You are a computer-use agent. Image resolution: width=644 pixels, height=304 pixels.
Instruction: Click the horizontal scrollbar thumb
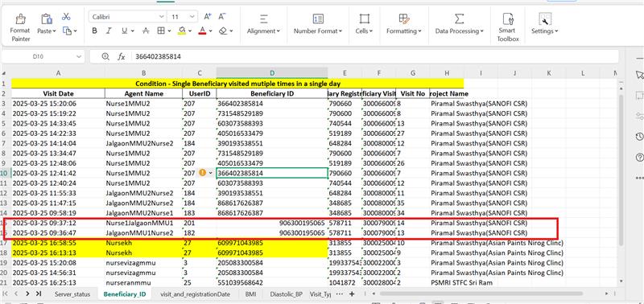(481, 294)
